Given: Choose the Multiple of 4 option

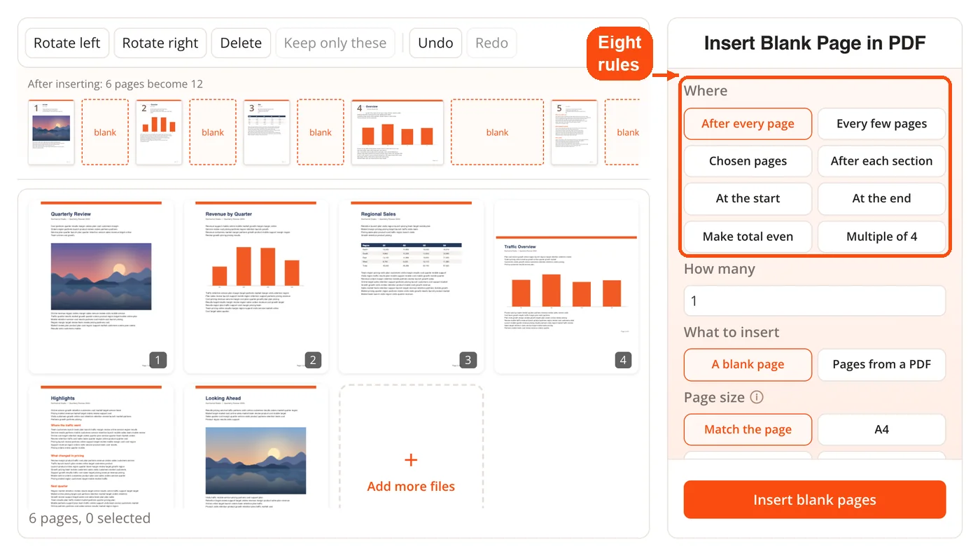Looking at the screenshot, I should [x=881, y=237].
